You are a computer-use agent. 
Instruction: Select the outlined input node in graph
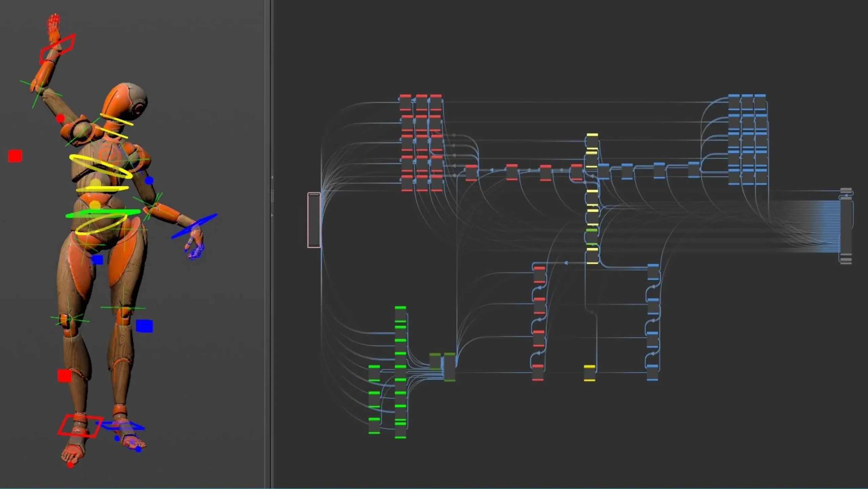314,220
